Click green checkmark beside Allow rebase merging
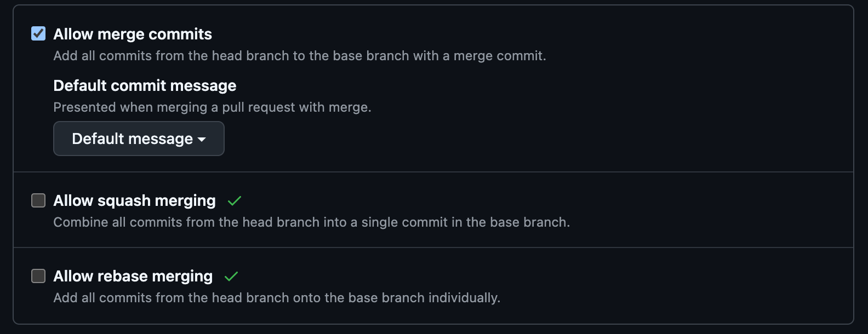This screenshot has width=868, height=334. (231, 277)
